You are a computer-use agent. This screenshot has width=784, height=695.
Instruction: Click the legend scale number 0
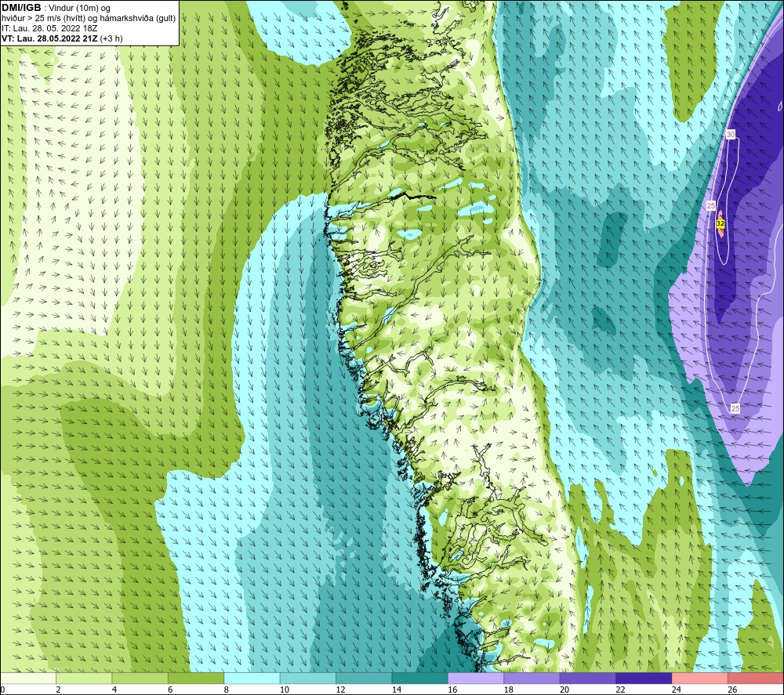(3, 690)
